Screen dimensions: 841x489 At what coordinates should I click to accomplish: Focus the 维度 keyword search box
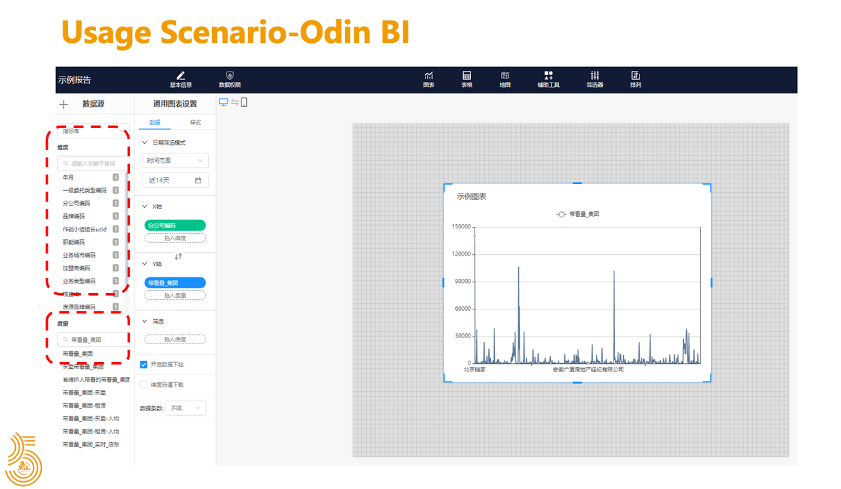92,163
